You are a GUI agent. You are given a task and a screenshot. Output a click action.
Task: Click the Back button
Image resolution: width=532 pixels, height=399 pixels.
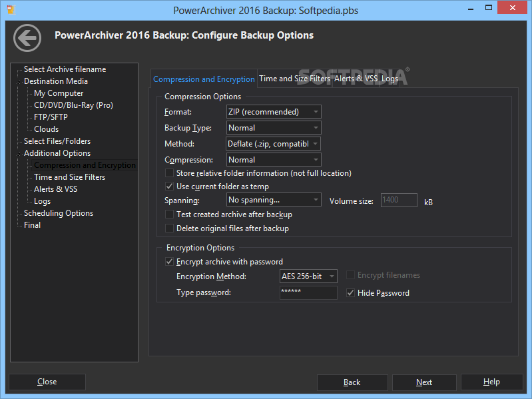tap(352, 382)
